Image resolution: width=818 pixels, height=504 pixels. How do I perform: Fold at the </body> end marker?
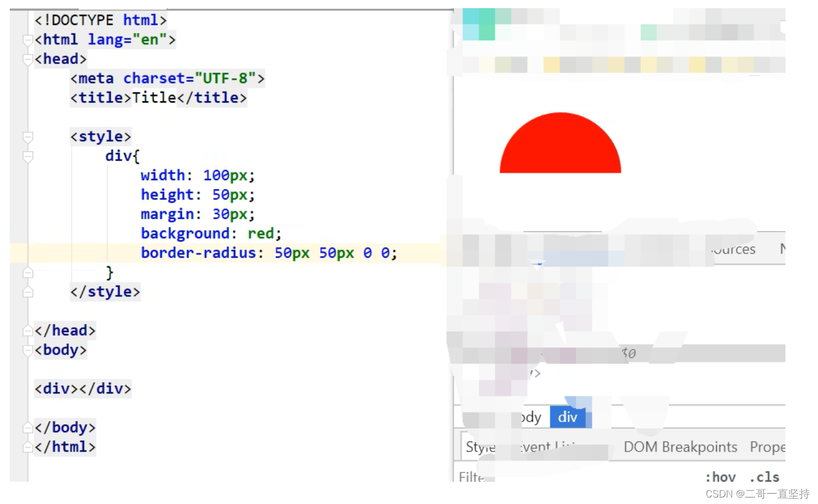click(28, 428)
